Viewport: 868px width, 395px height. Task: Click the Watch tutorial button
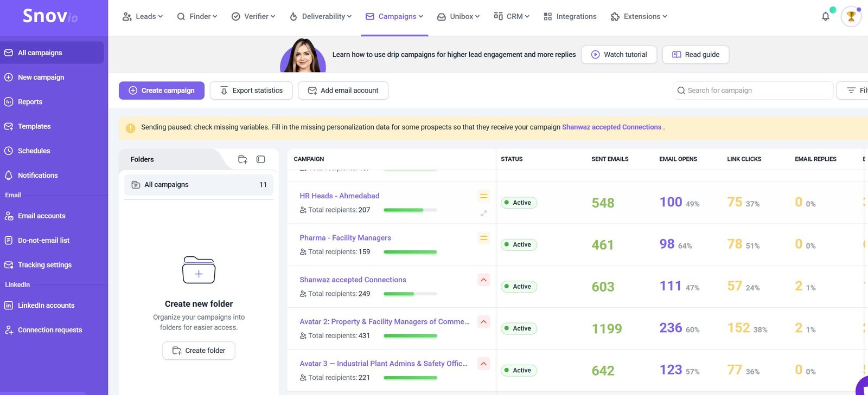pyautogui.click(x=619, y=55)
